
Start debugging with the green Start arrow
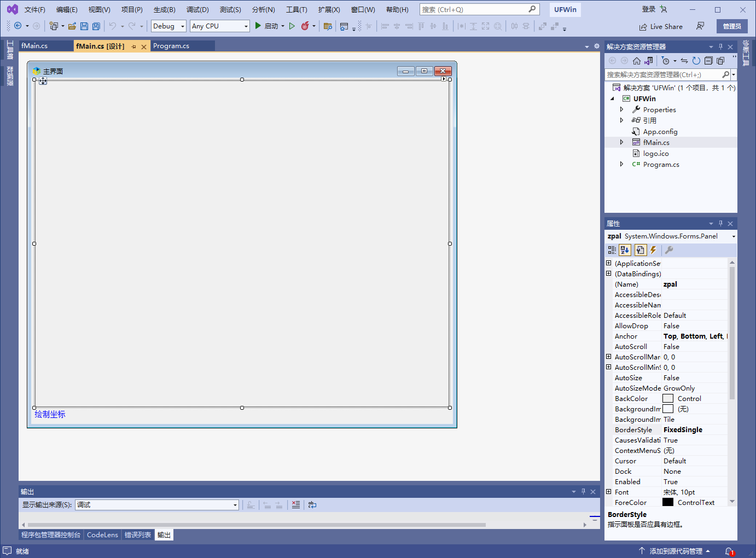[258, 26]
